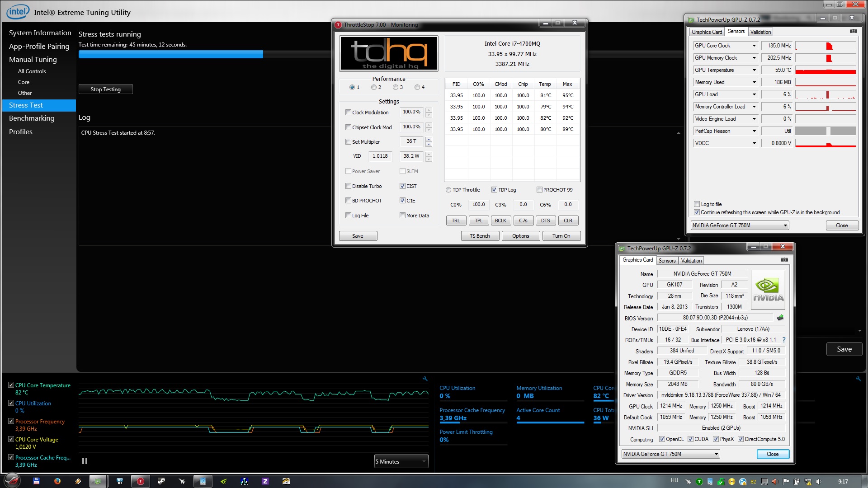Open GPU selector in Graphics Card window

[x=670, y=454]
